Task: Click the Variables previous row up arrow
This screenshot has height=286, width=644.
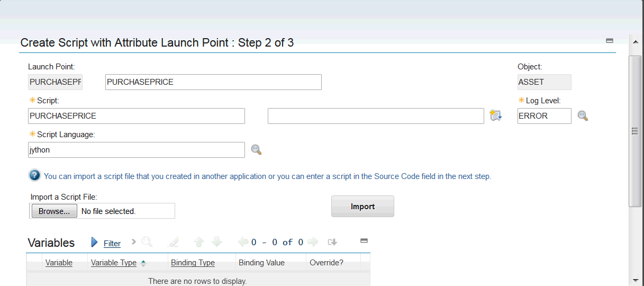Action: click(199, 243)
